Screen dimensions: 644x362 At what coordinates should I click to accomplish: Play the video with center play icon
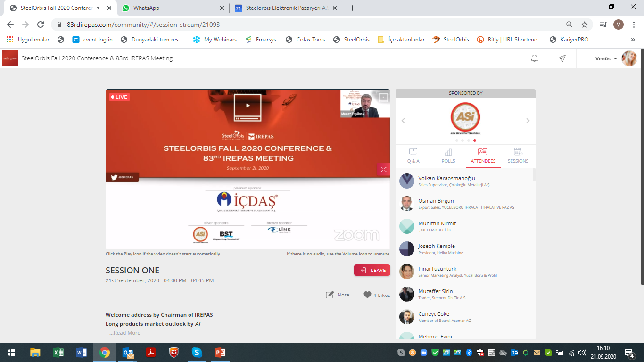point(248,105)
